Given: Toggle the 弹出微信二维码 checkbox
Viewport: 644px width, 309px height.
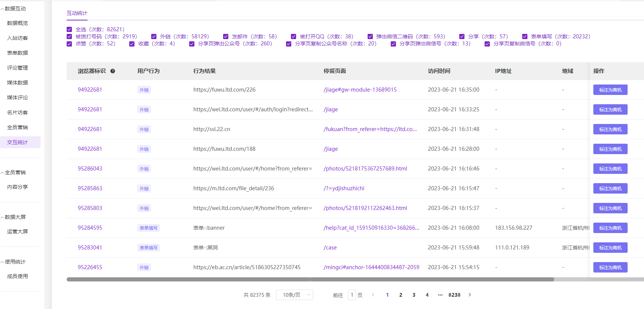Looking at the screenshot, I should (370, 36).
